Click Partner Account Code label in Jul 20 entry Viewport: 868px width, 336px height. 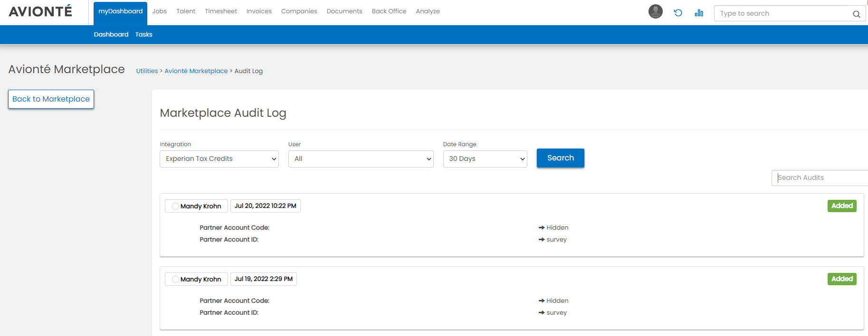[x=234, y=228]
